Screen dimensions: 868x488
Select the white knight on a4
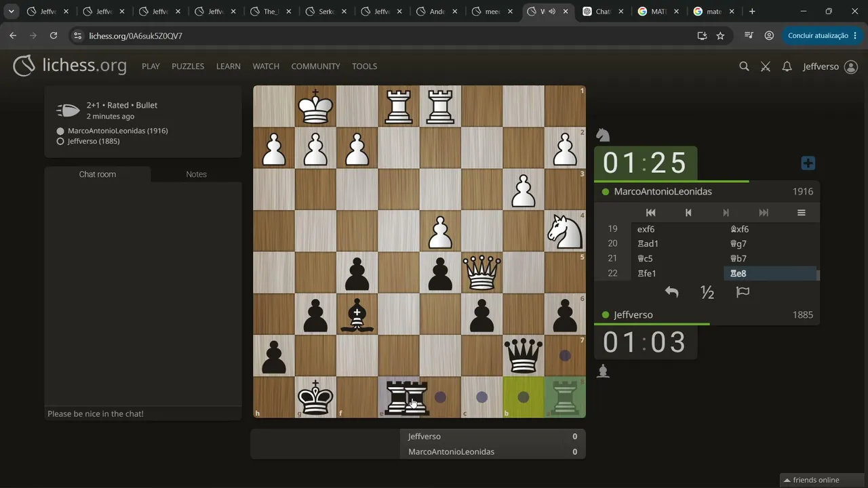pos(565,231)
